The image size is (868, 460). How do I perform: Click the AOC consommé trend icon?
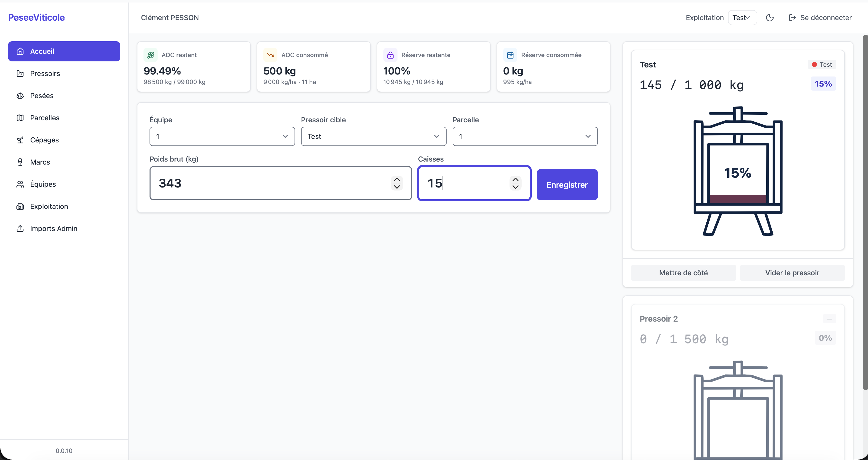click(270, 55)
